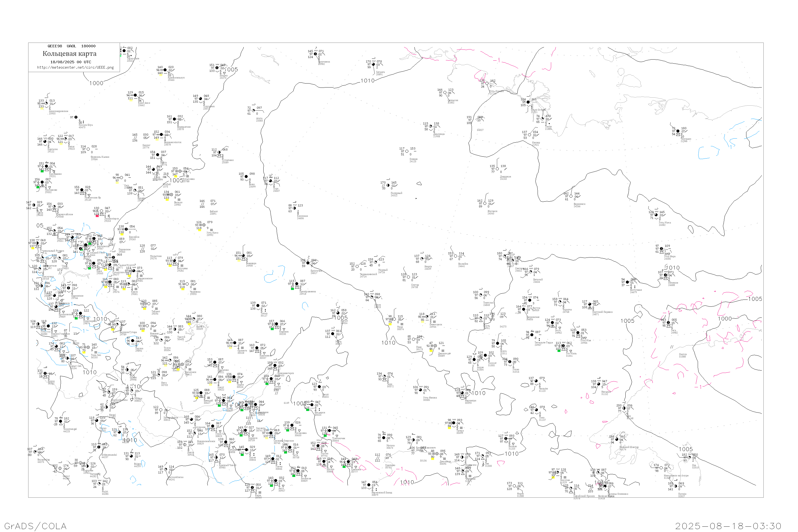Click the Жиганск station open circle

click(485, 203)
